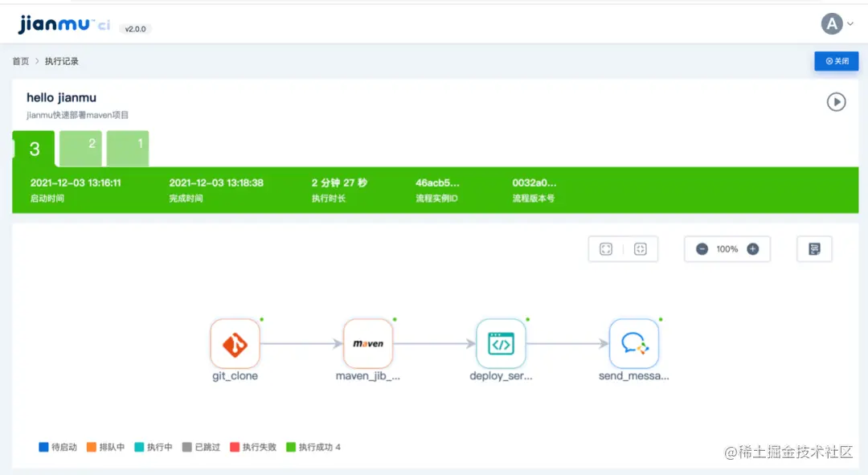Screen dimensions: 868x475
Task: Click the 启动时间 label
Action: point(47,199)
